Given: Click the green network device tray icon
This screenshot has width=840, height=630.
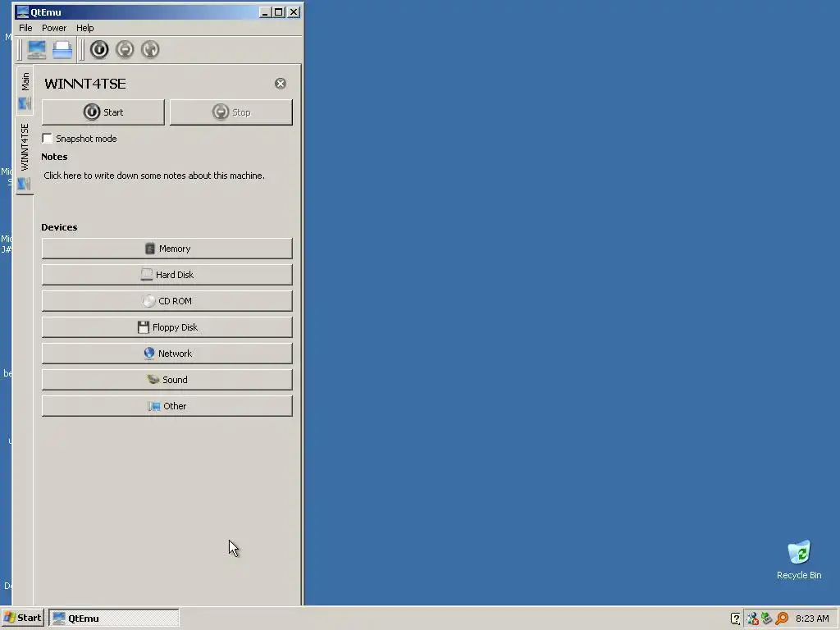Looking at the screenshot, I should [x=767, y=619].
